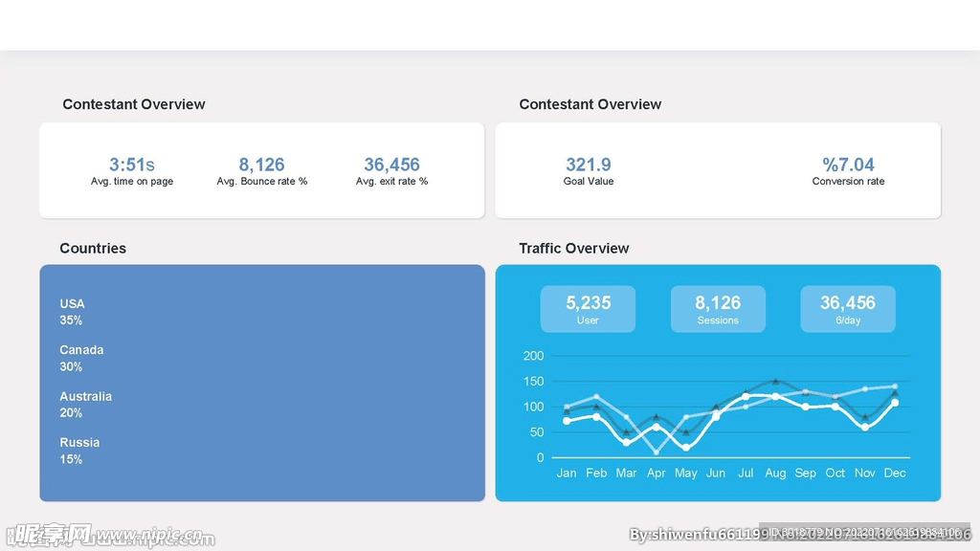Click the Dec label on chart axis
Screen dimensions: 980x551
895,473
